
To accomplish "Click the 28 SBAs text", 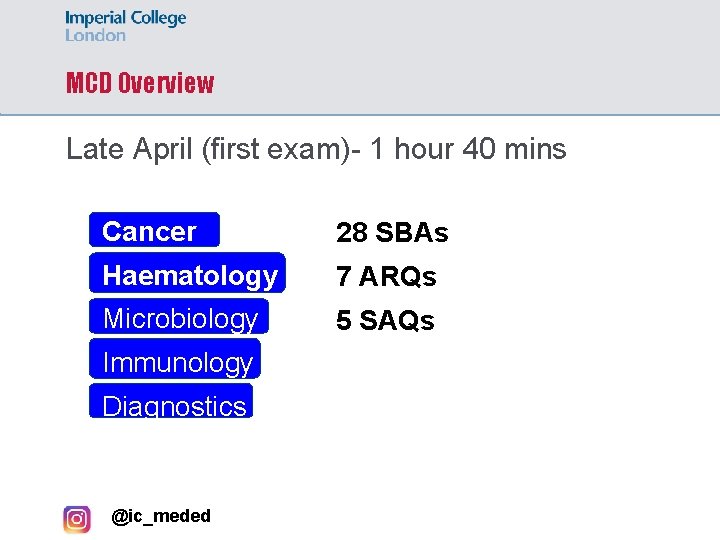I will [x=392, y=233].
